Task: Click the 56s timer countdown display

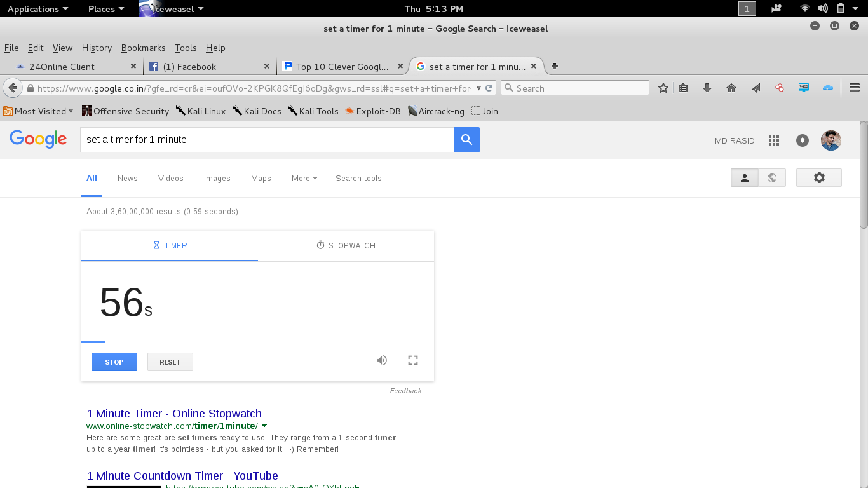Action: tap(126, 302)
